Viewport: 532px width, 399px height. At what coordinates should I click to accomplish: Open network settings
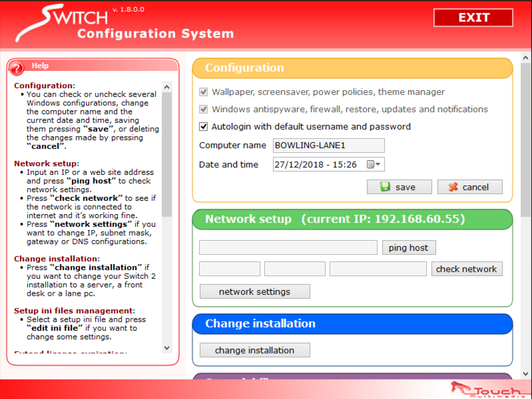coord(255,291)
